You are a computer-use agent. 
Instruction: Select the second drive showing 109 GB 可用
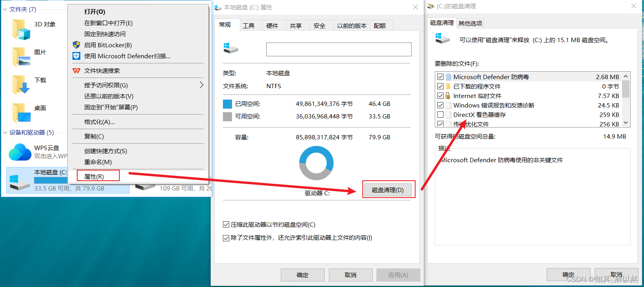(x=173, y=188)
